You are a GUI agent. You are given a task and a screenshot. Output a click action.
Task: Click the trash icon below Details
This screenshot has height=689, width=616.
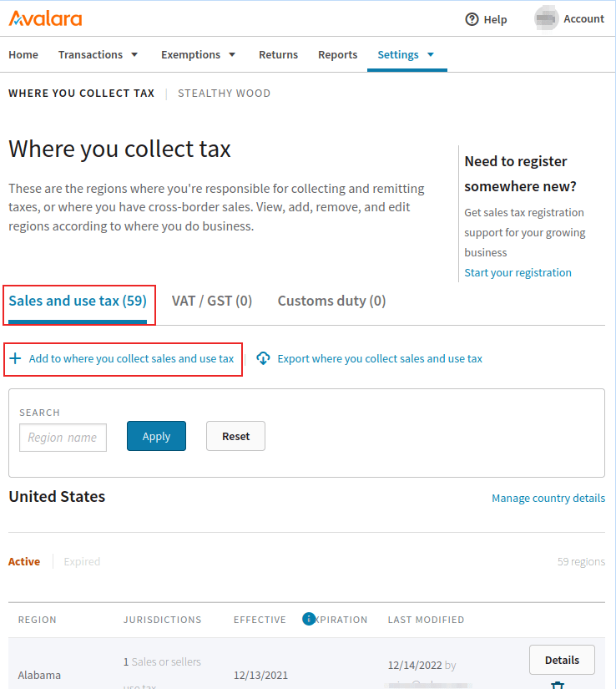point(558,684)
